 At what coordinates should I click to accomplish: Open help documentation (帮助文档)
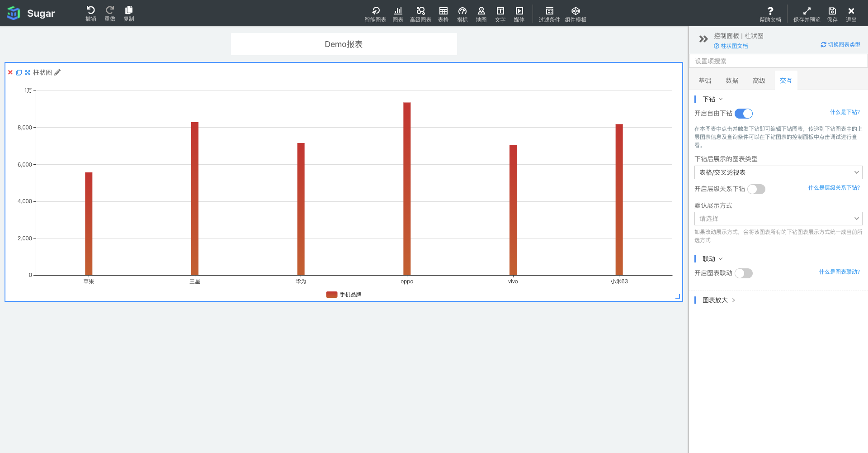pos(770,14)
